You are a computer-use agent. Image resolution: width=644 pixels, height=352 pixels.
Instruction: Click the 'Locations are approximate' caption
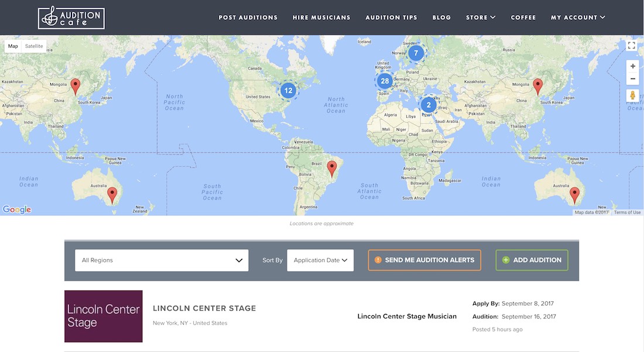pos(321,223)
